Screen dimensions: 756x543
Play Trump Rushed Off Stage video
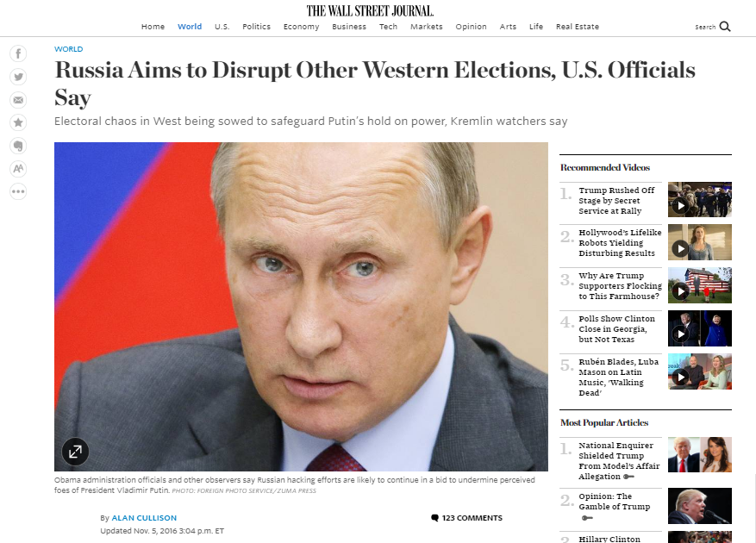pos(680,205)
